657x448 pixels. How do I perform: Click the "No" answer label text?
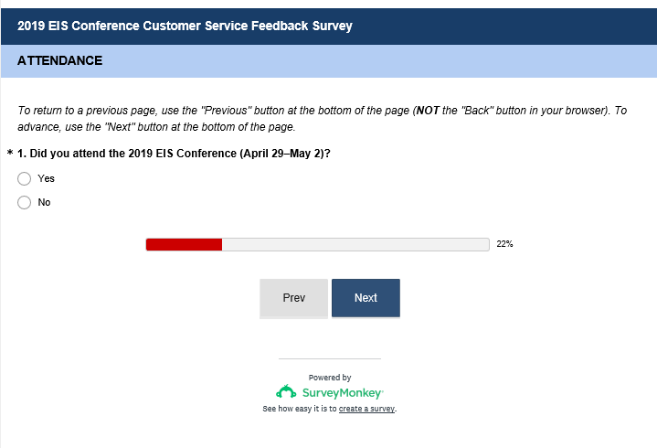(x=44, y=203)
